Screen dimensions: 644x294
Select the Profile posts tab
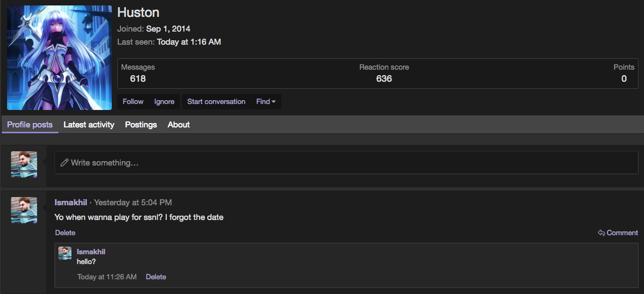click(x=30, y=125)
